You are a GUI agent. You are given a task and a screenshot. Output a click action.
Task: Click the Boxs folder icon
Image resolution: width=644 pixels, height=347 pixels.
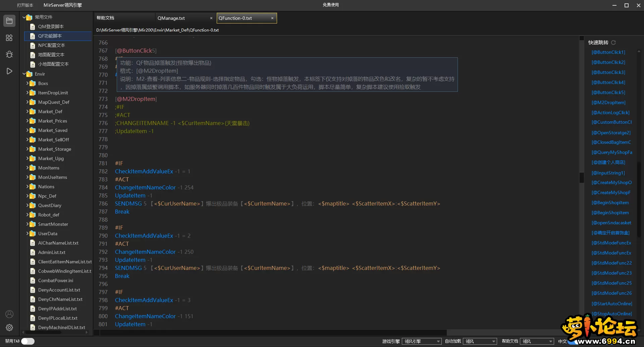[33, 83]
